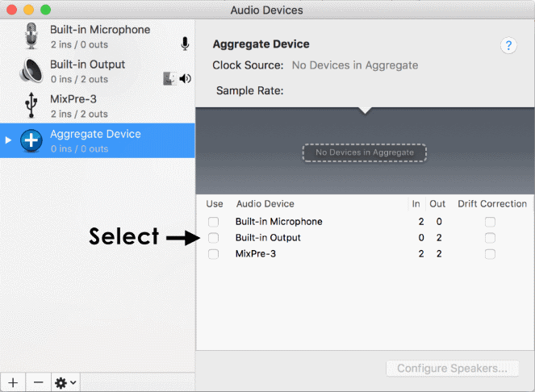Click the Built-in Output speaker icon

(x=31, y=71)
